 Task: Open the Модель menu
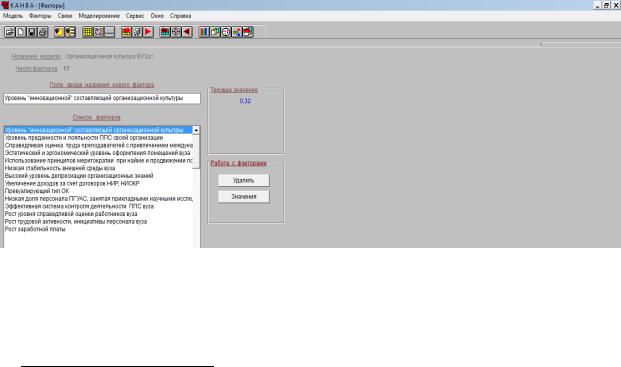13,16
